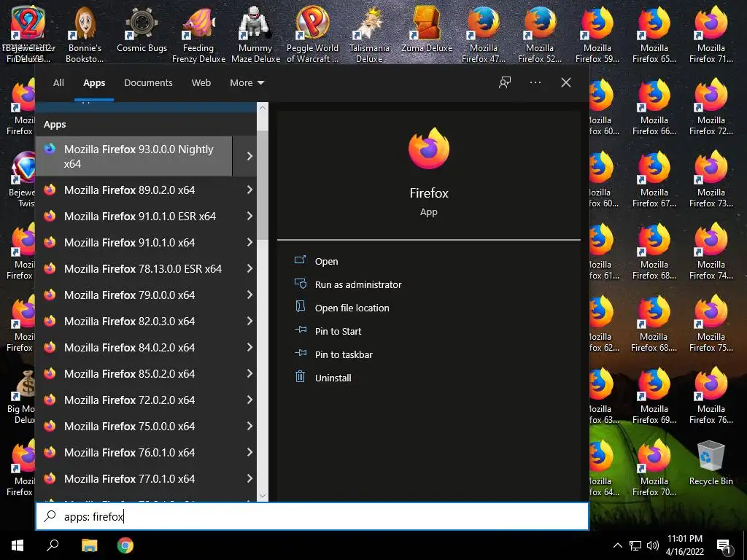Image resolution: width=747 pixels, height=560 pixels.
Task: Open Mozilla Firefox 52 desktop shortcut
Action: (540, 34)
